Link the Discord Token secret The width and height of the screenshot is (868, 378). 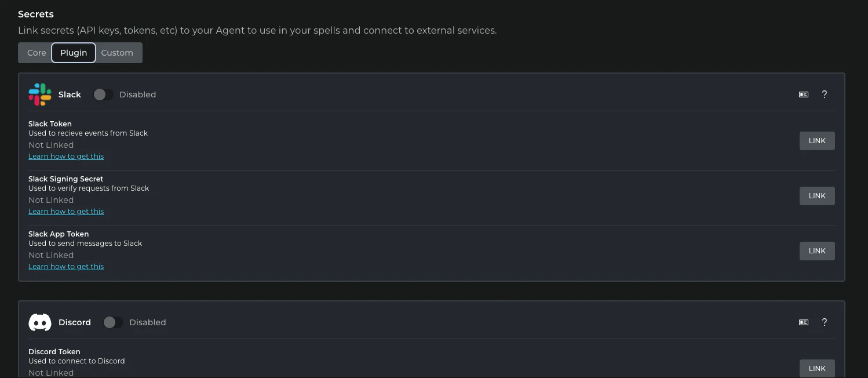coord(817,368)
